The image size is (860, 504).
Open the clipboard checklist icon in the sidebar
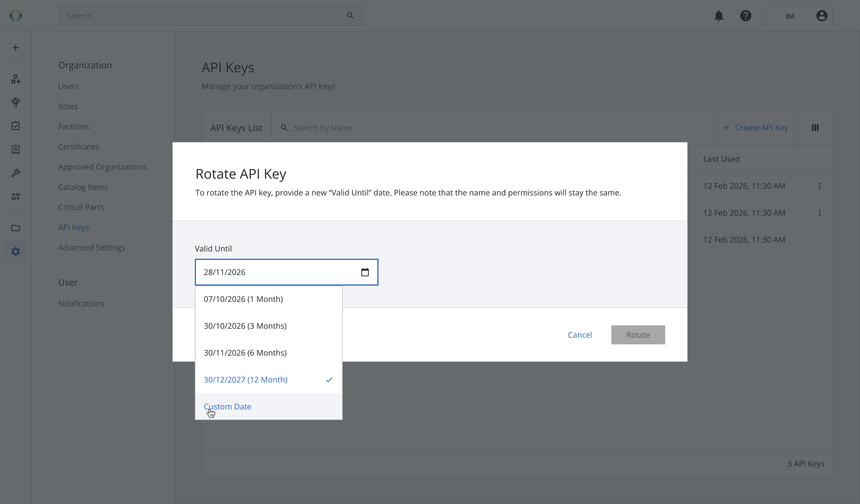click(x=16, y=126)
